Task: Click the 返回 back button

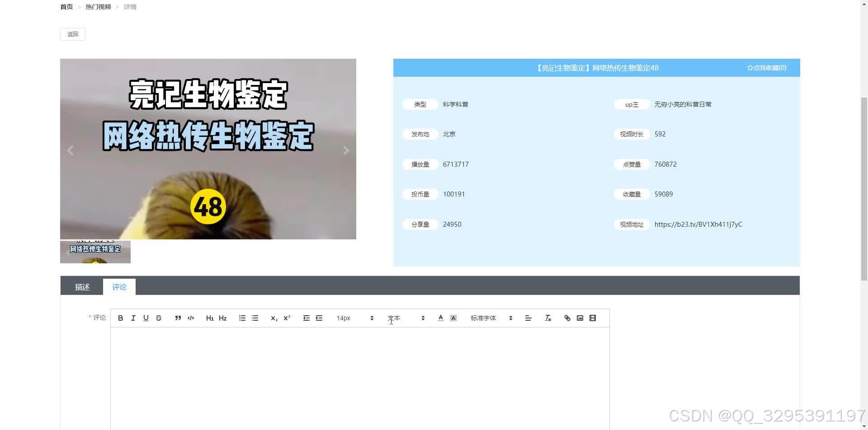Action: pyautogui.click(x=73, y=34)
